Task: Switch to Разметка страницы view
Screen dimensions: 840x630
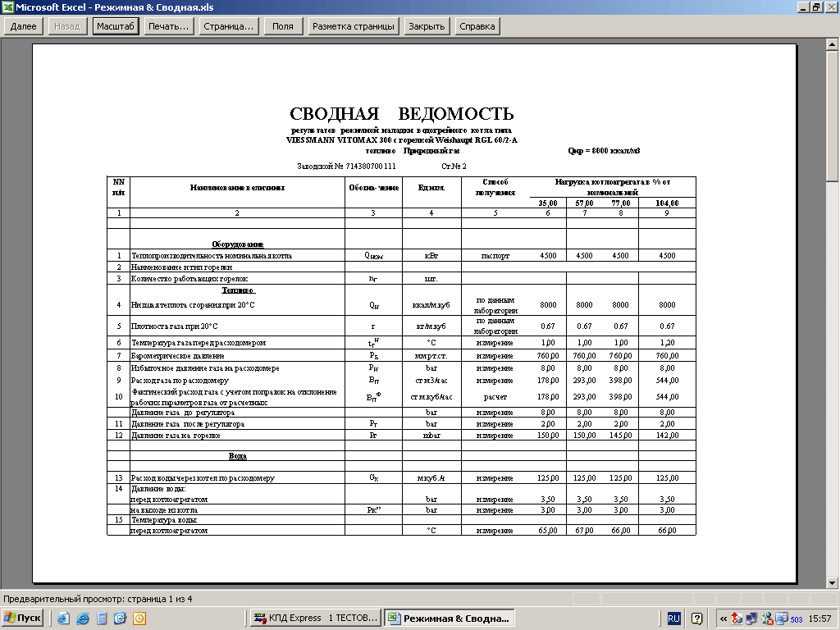Action: (x=354, y=26)
